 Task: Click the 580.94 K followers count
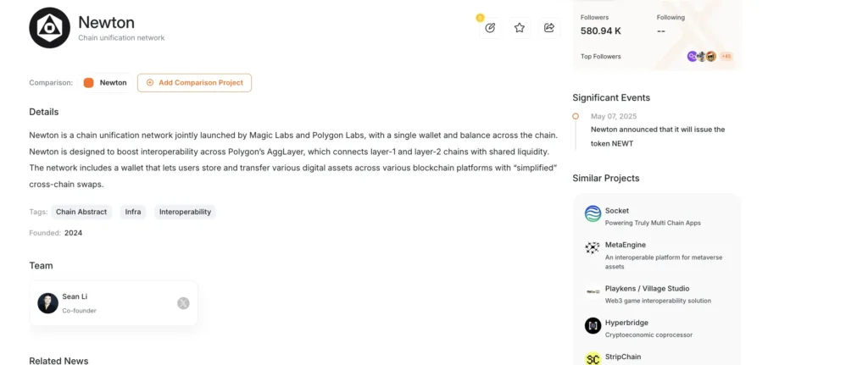[x=601, y=31]
